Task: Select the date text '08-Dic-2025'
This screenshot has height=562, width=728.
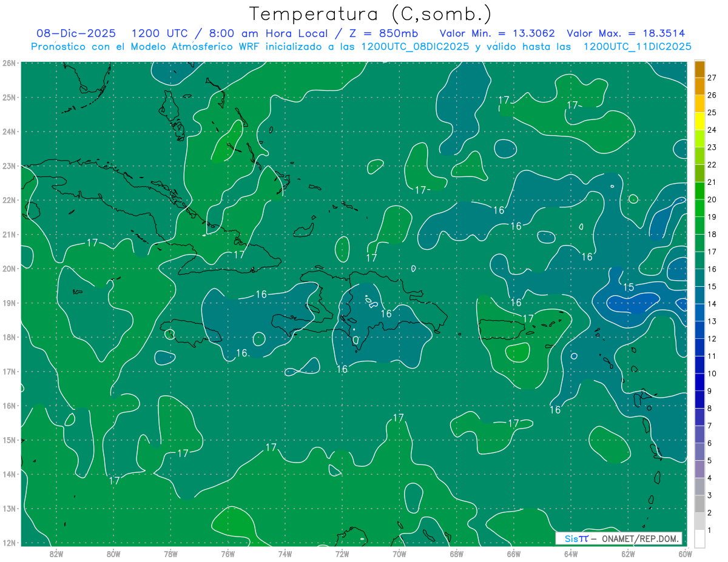Action: [x=77, y=33]
